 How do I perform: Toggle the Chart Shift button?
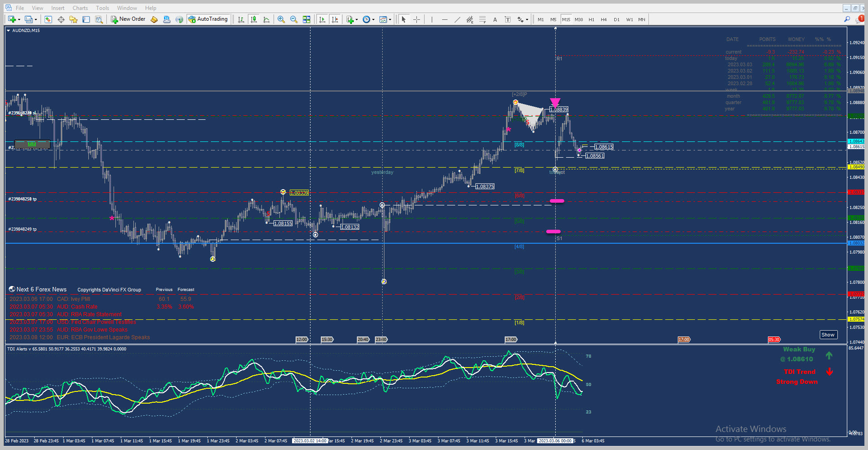click(x=335, y=19)
